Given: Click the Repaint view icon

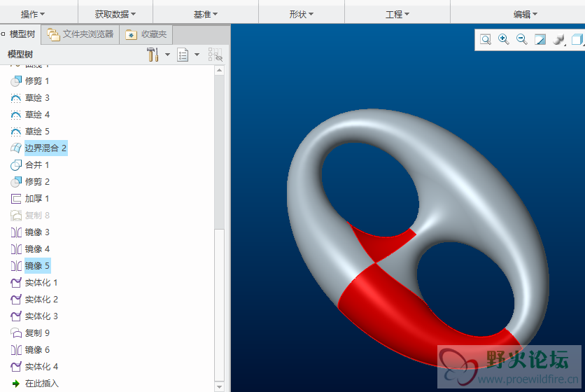Looking at the screenshot, I should 540,39.
